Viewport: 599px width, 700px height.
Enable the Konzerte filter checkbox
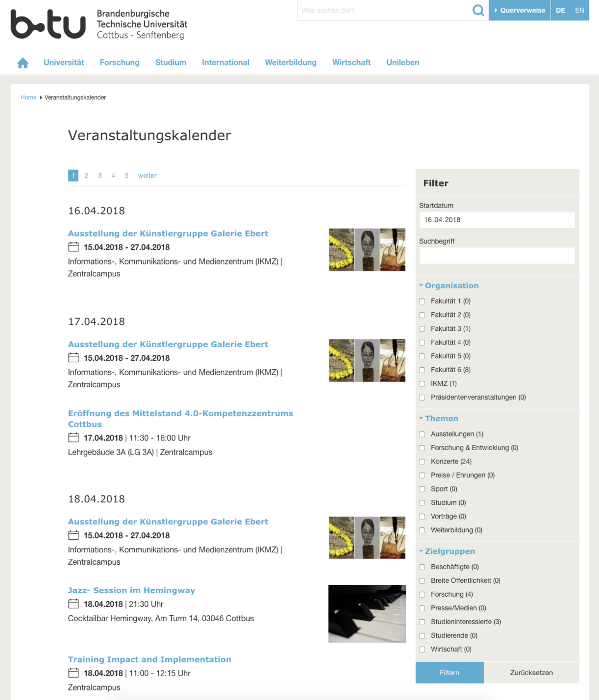[x=422, y=462]
